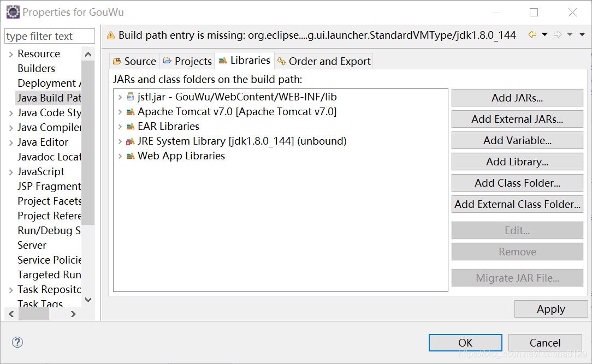Select Java Build Path in the tree
The image size is (592, 364).
49,98
